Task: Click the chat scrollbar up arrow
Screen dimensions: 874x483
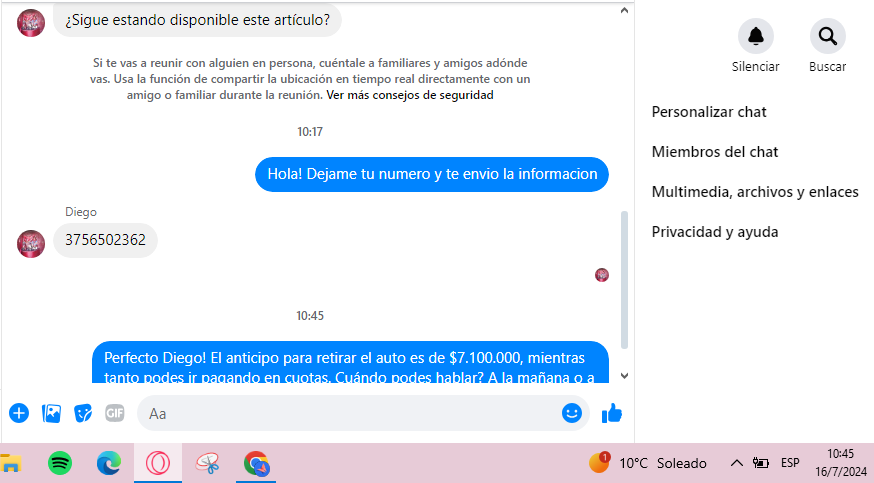Action: (x=625, y=9)
